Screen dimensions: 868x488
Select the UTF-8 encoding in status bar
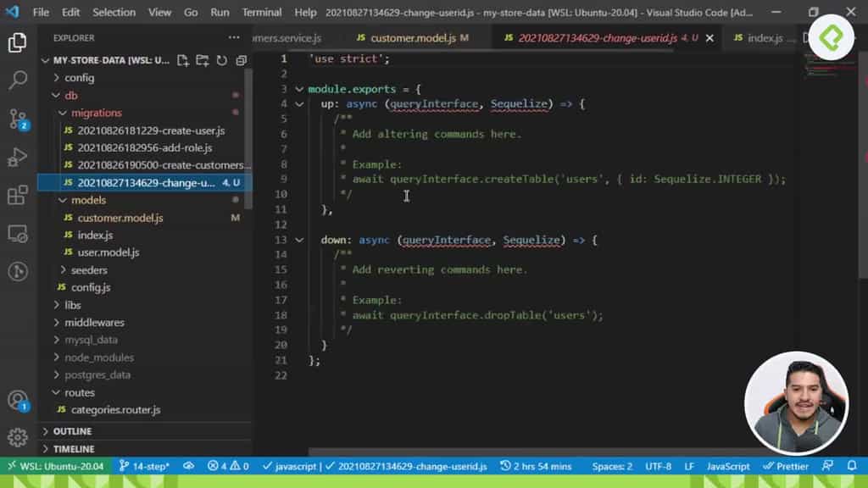coord(659,465)
